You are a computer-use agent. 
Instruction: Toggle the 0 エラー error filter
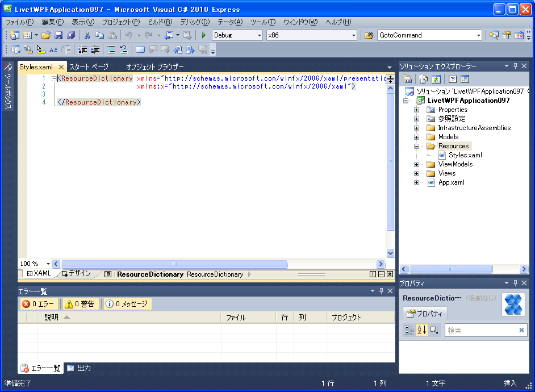(39, 303)
